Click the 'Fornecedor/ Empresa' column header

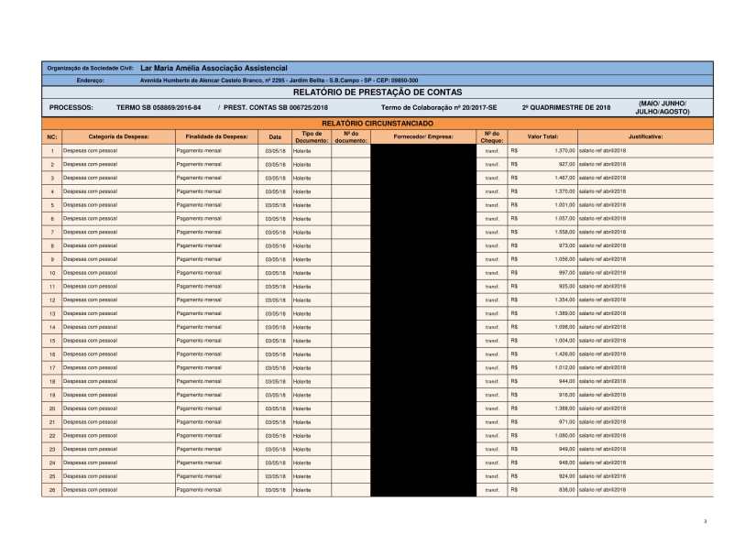tap(422, 136)
